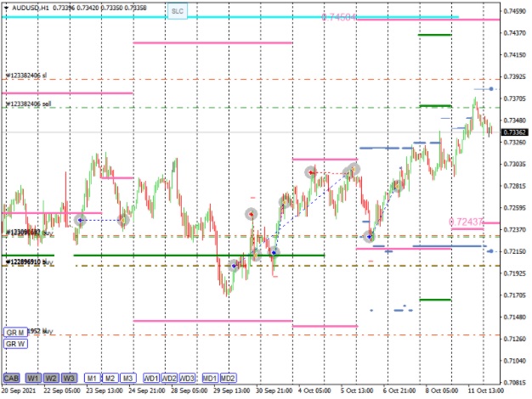Click the M3 button
This screenshot has width=532, height=399.
(x=127, y=377)
